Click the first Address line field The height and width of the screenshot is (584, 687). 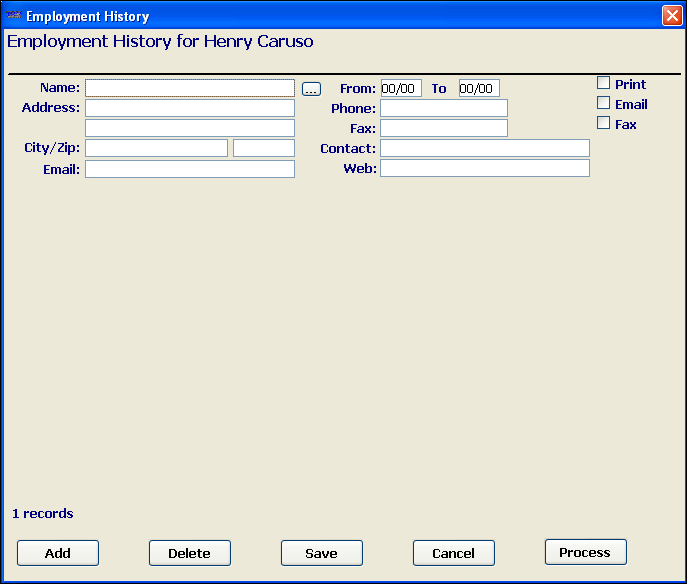pyautogui.click(x=190, y=108)
